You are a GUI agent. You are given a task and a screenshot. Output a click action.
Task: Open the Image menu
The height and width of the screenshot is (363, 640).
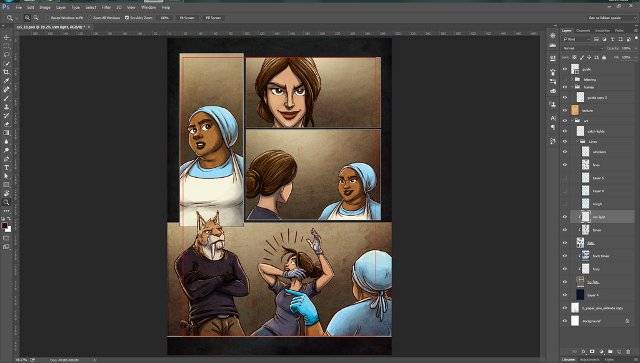pyautogui.click(x=45, y=7)
